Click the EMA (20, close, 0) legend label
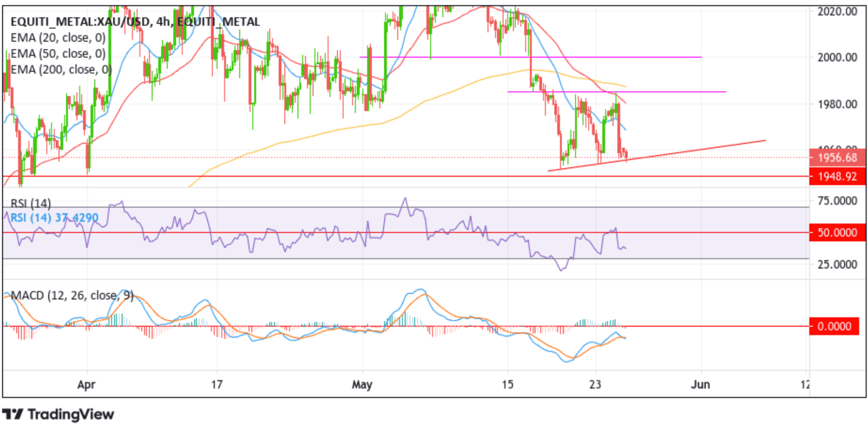This screenshot has height=433, width=868. [58, 38]
